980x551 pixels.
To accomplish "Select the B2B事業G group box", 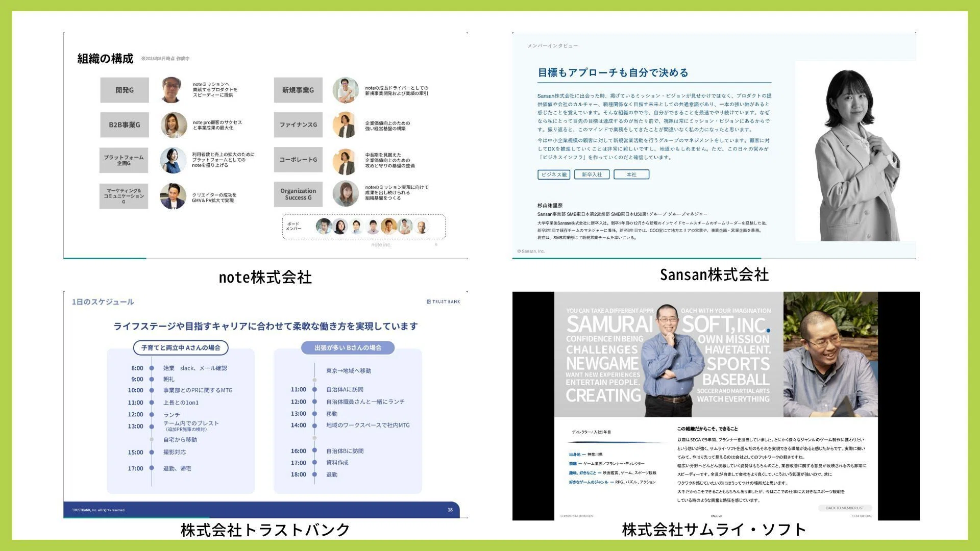I will (x=125, y=125).
